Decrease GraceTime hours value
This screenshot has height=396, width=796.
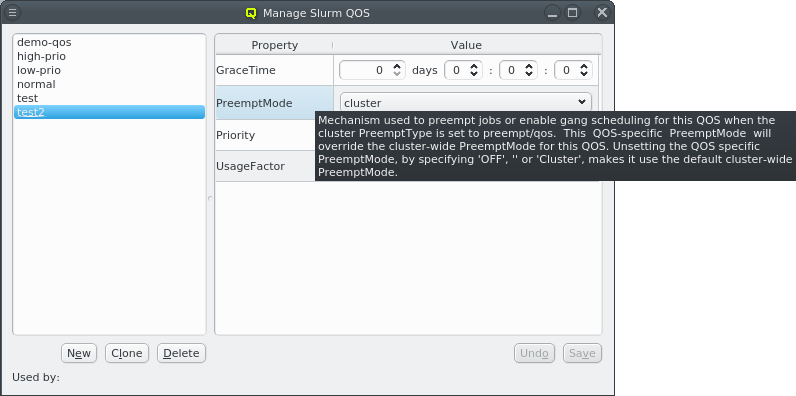point(474,74)
